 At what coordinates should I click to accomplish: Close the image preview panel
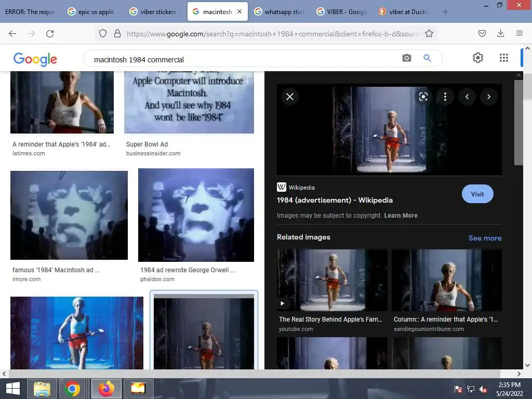coord(290,97)
